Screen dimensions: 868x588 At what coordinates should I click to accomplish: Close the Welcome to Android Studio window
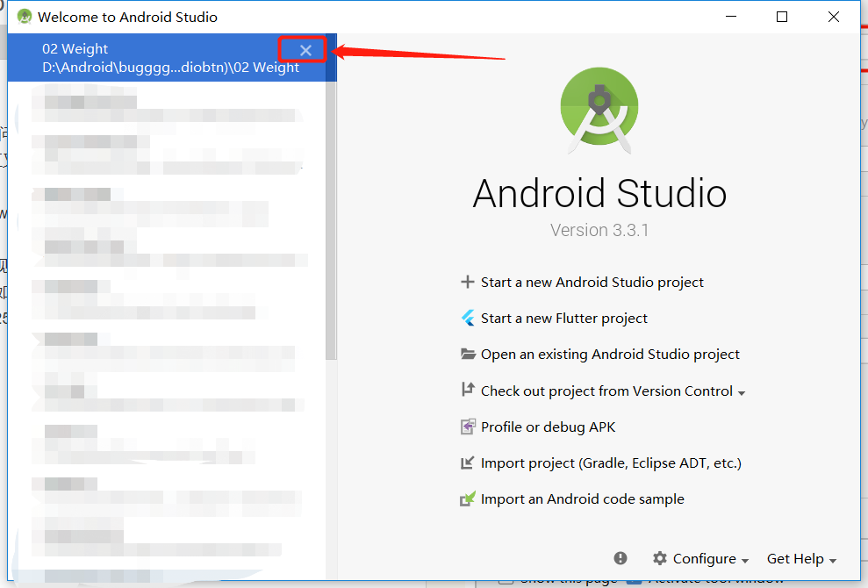(833, 17)
